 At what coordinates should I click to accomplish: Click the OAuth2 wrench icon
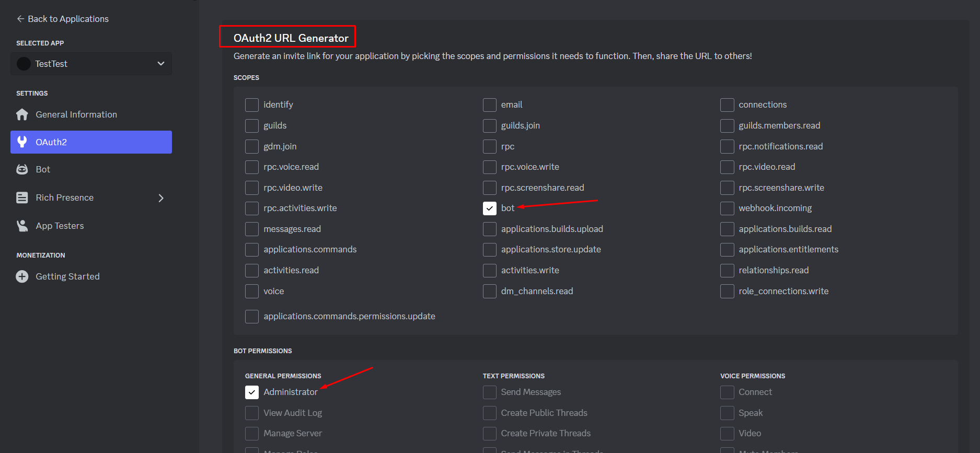[x=22, y=142]
